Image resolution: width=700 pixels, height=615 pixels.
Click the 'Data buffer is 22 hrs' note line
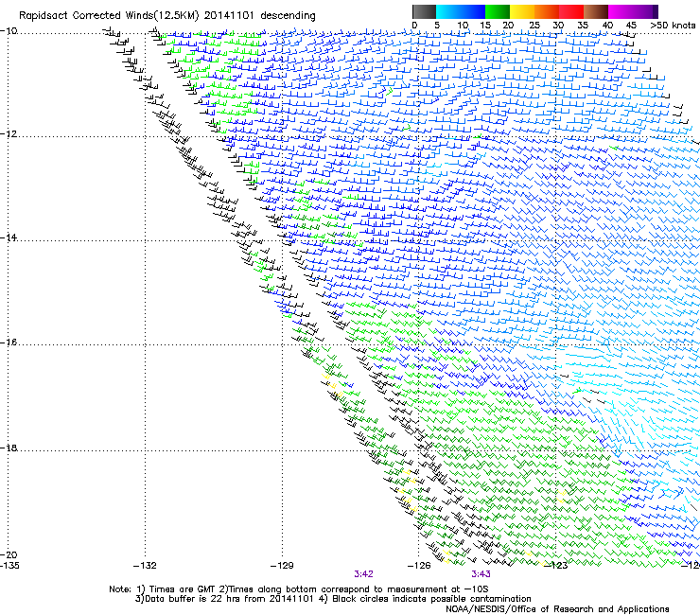pos(334,599)
